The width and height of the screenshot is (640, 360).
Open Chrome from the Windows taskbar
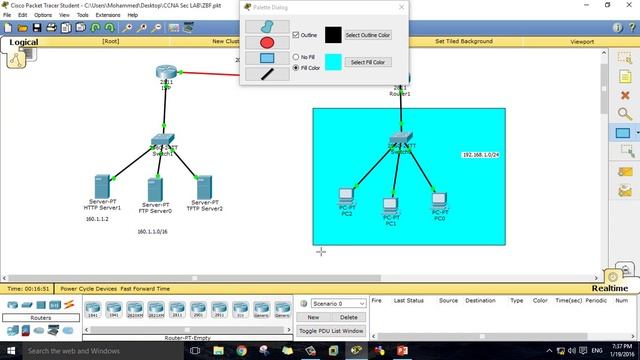(x=241, y=351)
